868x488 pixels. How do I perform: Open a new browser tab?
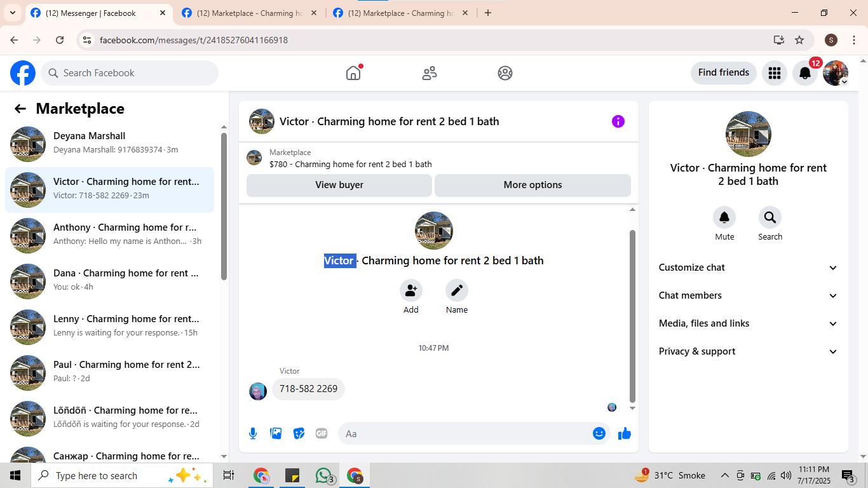click(x=488, y=13)
